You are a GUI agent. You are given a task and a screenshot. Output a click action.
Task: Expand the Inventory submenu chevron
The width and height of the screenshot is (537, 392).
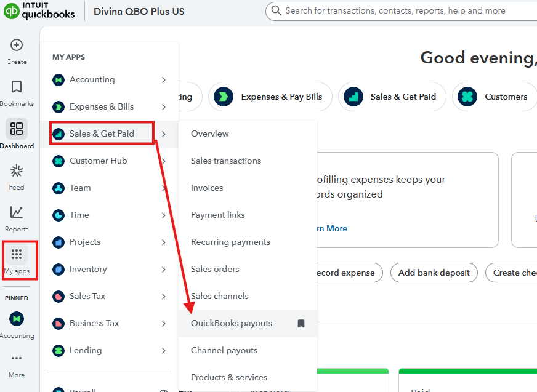[164, 269]
